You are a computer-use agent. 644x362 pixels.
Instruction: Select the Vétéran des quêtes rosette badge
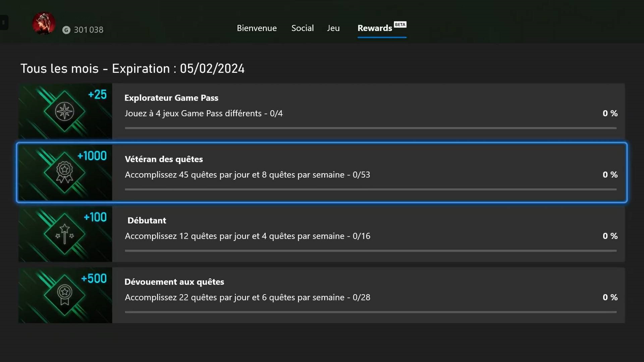pyautogui.click(x=64, y=172)
